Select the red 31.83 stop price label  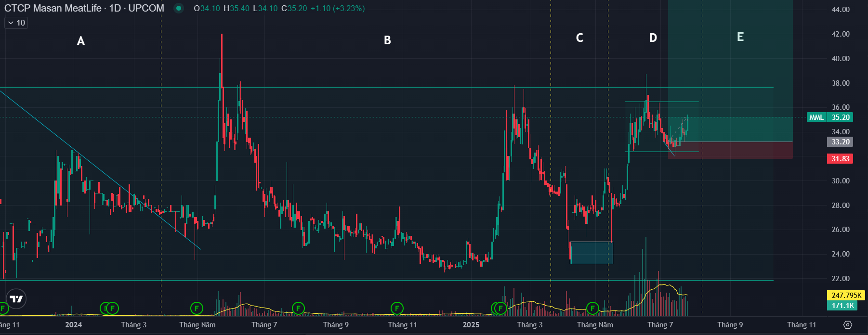pos(841,159)
